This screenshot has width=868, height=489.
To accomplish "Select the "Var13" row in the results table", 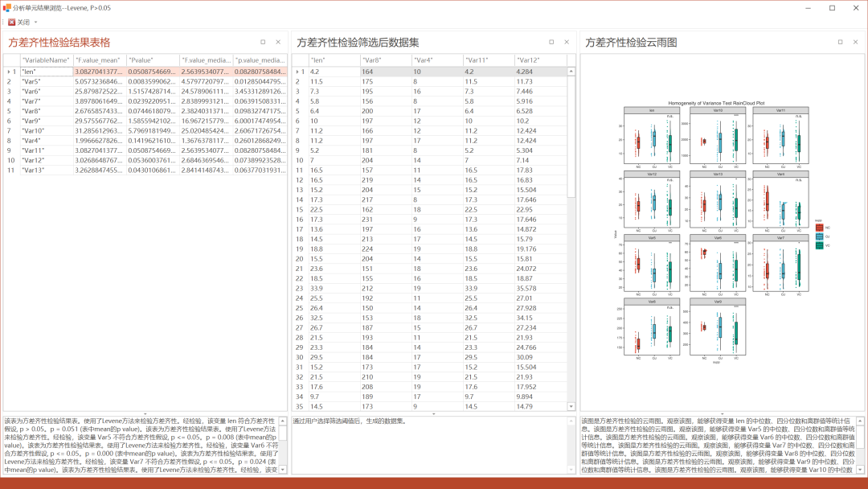I will (145, 170).
